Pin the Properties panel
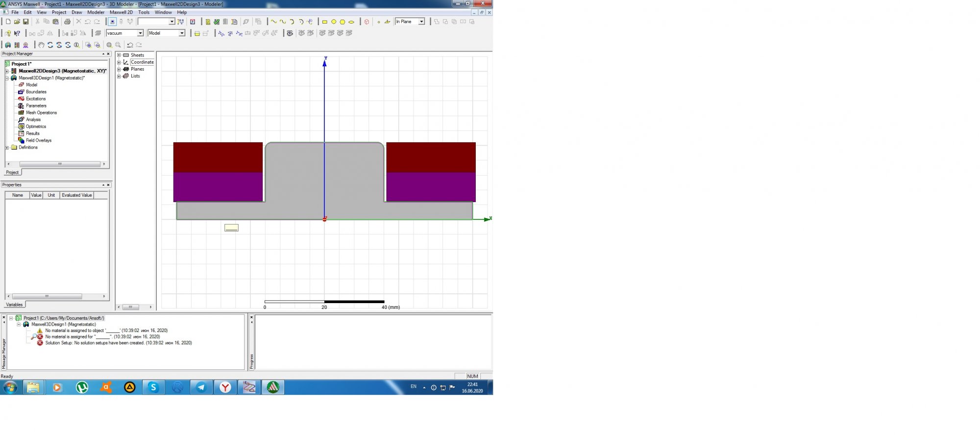 [103, 185]
